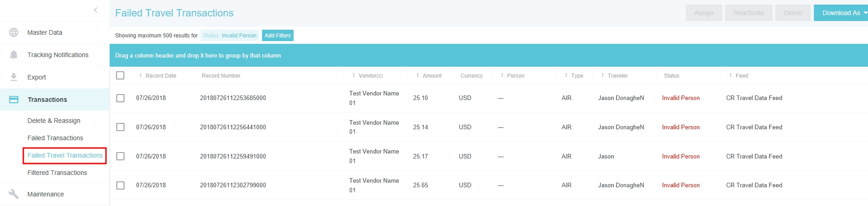Select the checkbox for amount 25.17 row
Screen dimensions: 868x206
tap(120, 156)
